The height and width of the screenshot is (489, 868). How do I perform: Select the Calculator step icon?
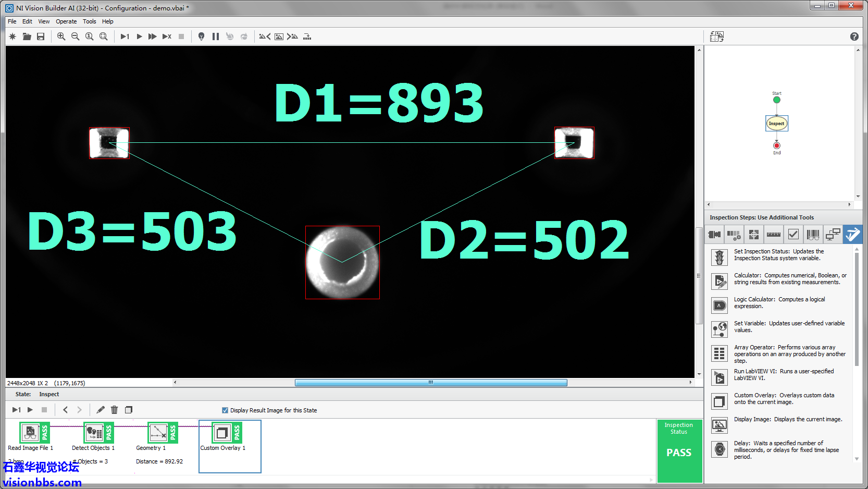(720, 282)
